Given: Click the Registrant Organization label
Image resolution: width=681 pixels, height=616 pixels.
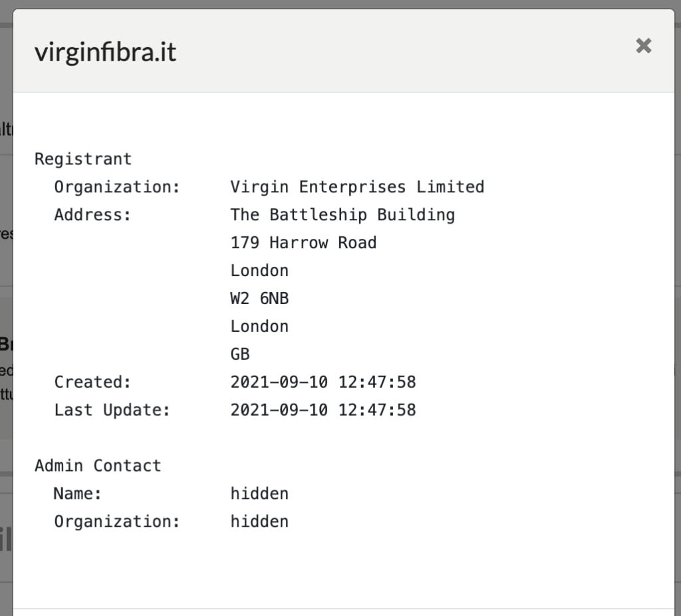Looking at the screenshot, I should click(x=117, y=187).
